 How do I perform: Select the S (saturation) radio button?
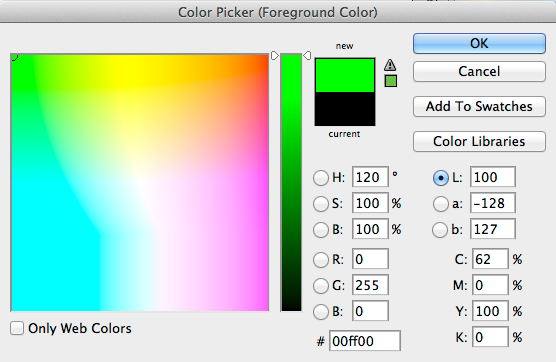(x=321, y=204)
